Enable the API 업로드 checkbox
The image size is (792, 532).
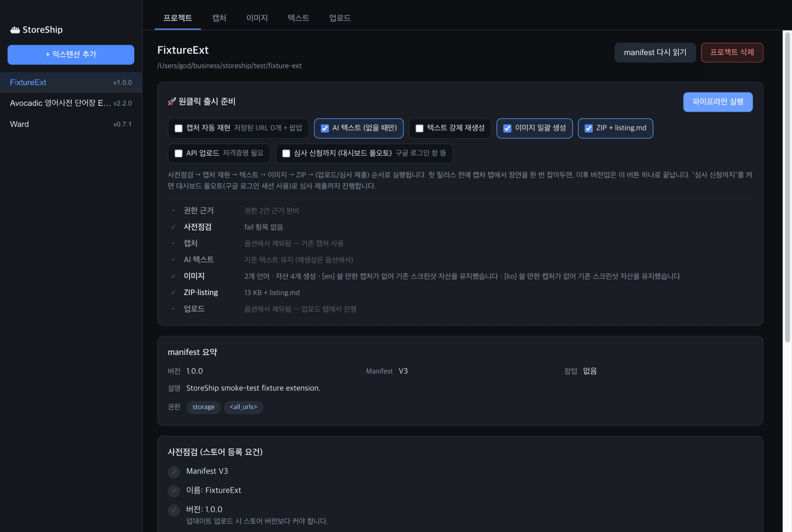point(179,153)
